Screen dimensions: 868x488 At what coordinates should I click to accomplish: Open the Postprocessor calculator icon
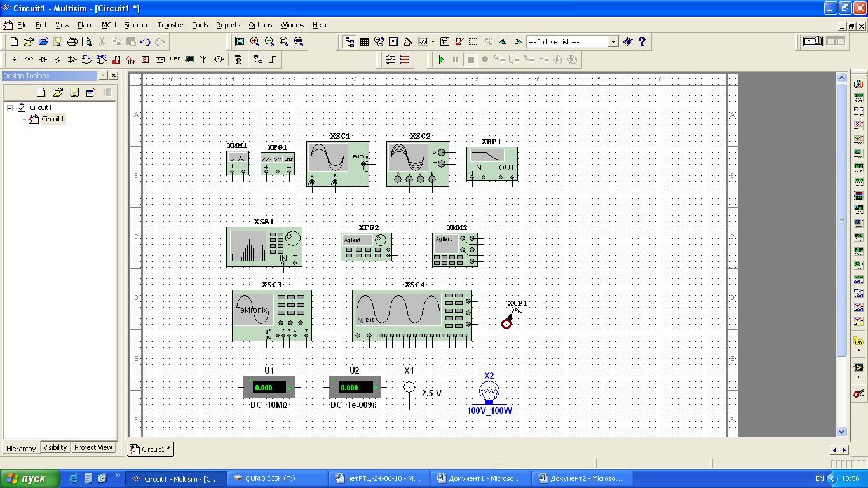pos(445,42)
